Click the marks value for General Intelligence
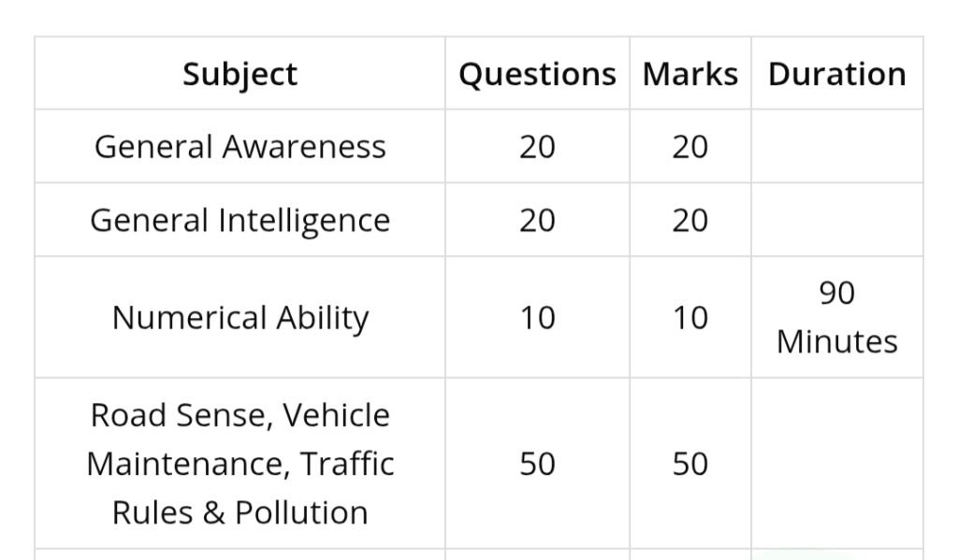 point(689,220)
